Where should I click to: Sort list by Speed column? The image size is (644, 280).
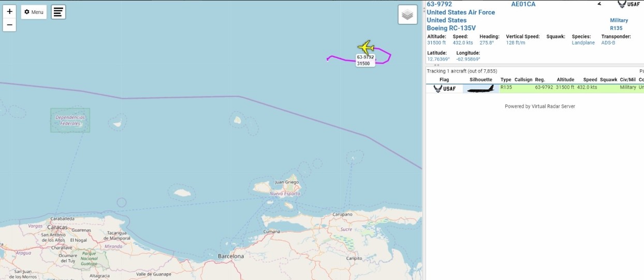590,80
